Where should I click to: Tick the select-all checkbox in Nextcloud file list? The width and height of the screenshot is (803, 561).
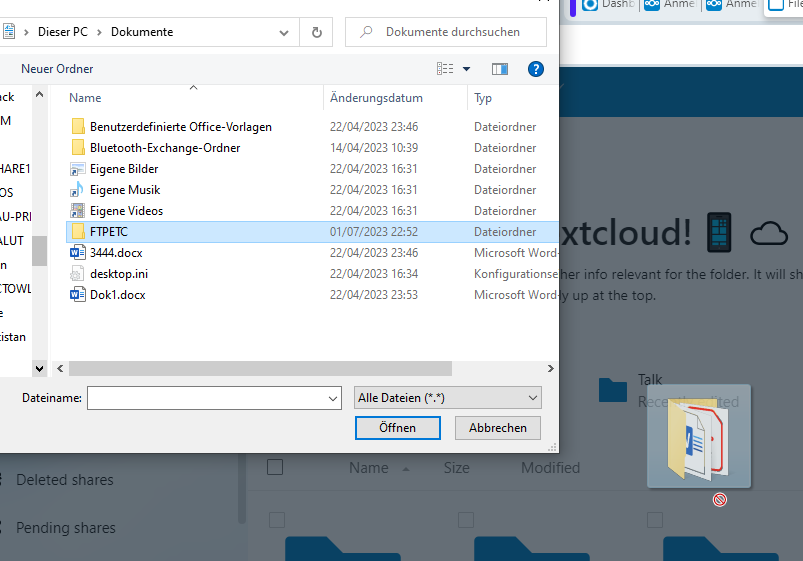coord(275,467)
